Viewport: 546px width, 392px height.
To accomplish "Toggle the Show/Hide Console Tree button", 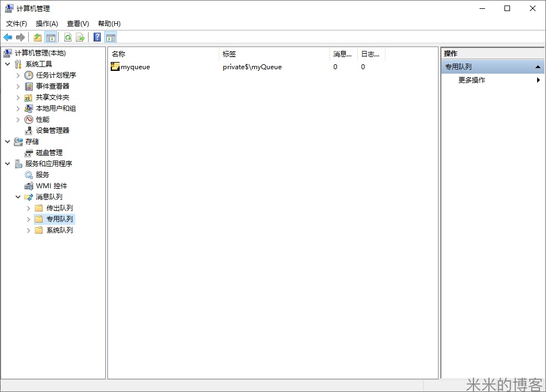I will pos(51,38).
